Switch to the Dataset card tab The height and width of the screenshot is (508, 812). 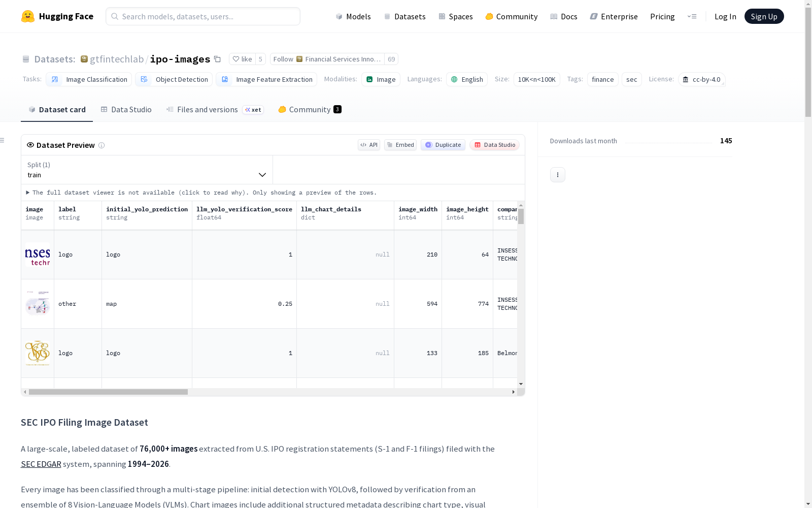(57, 110)
